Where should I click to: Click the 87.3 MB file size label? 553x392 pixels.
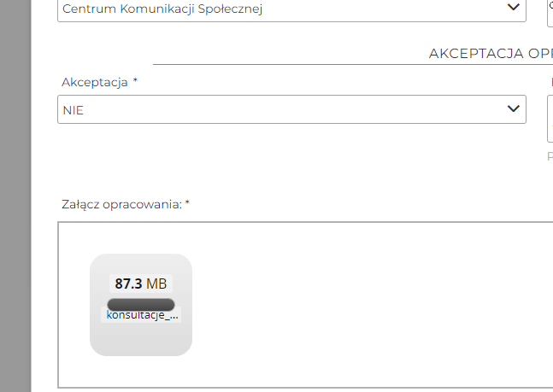(141, 284)
